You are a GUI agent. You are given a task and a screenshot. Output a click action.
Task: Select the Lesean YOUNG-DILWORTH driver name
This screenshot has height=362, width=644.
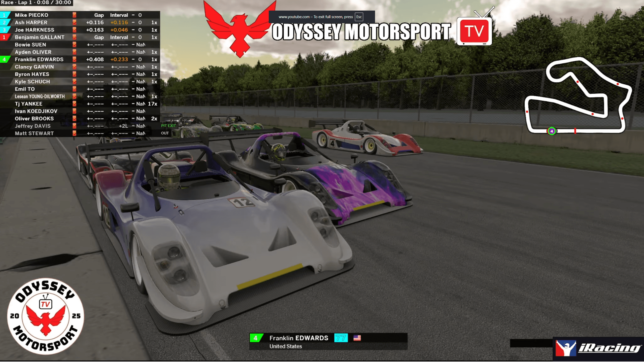click(40, 96)
